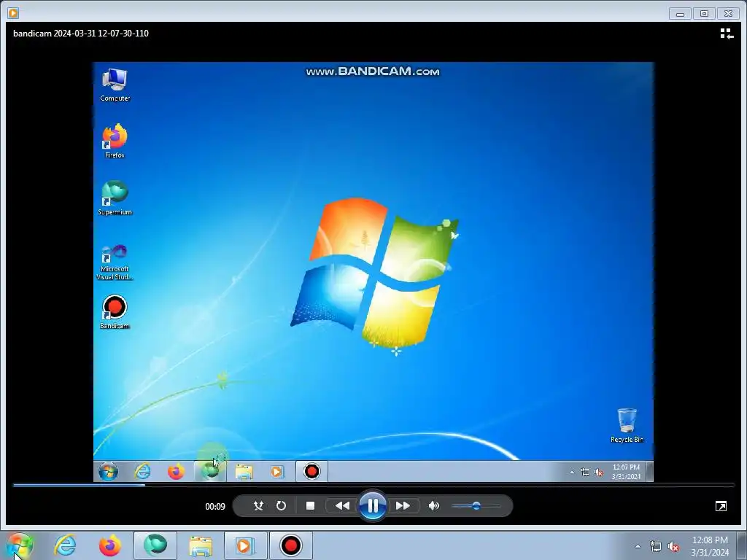Viewport: 747px width, 560px height.
Task: Adjust the player volume slider
Action: click(x=476, y=506)
